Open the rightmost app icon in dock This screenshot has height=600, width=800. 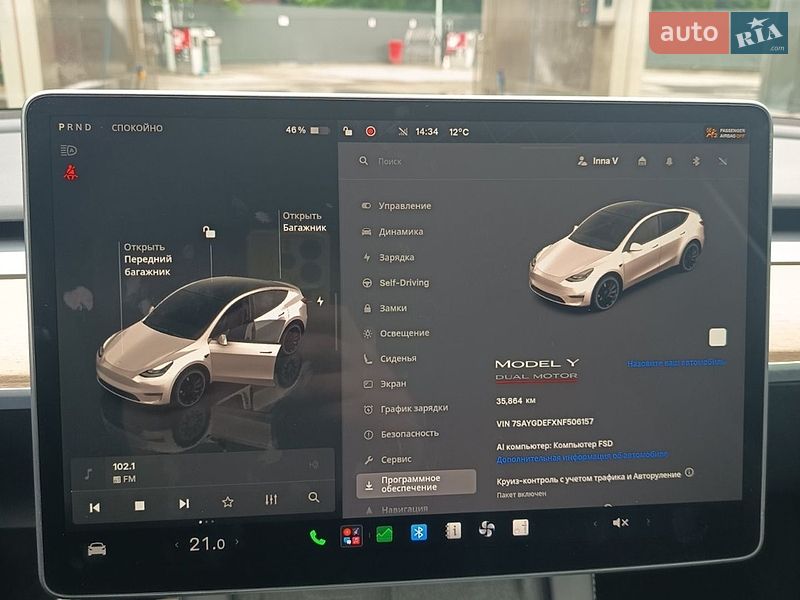tap(520, 528)
